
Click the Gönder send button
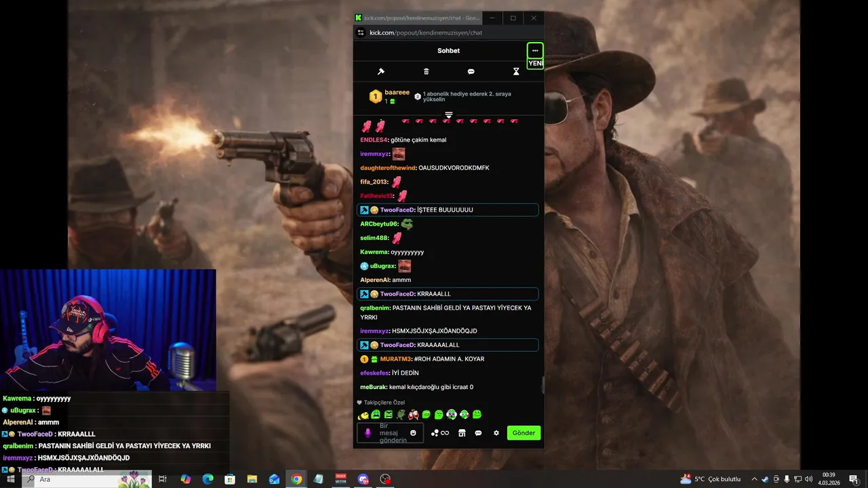tap(524, 433)
